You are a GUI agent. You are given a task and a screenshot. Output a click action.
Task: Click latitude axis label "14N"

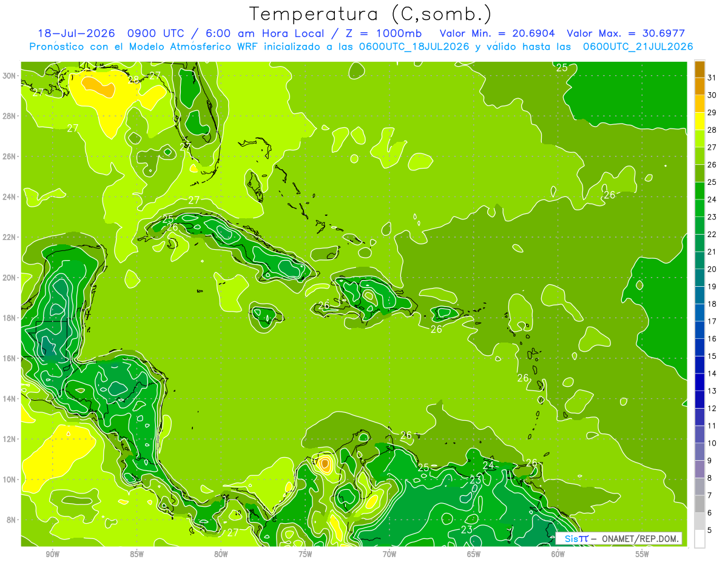[10, 398]
